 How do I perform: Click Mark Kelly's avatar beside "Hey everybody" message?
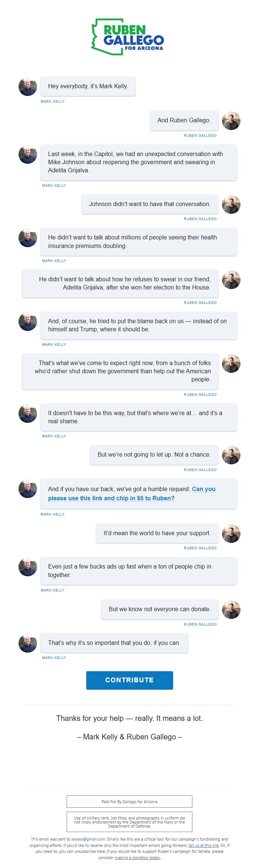(x=28, y=87)
